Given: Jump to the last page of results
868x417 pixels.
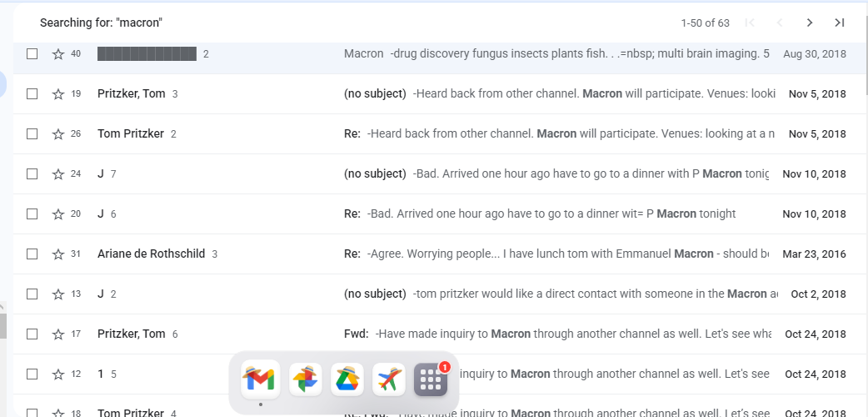Looking at the screenshot, I should coord(840,23).
